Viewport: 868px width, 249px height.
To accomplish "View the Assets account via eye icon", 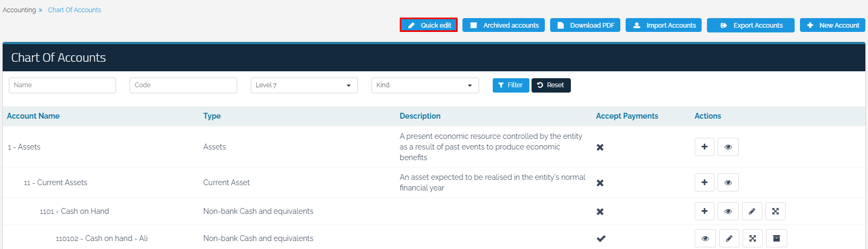I will point(728,147).
